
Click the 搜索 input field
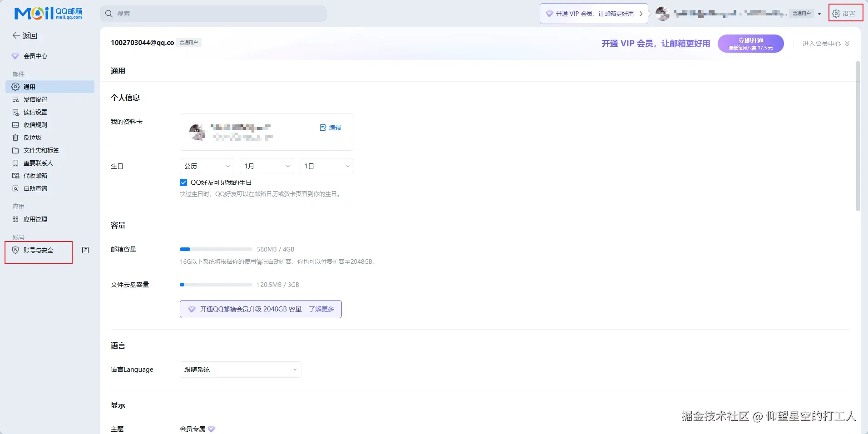[213, 14]
